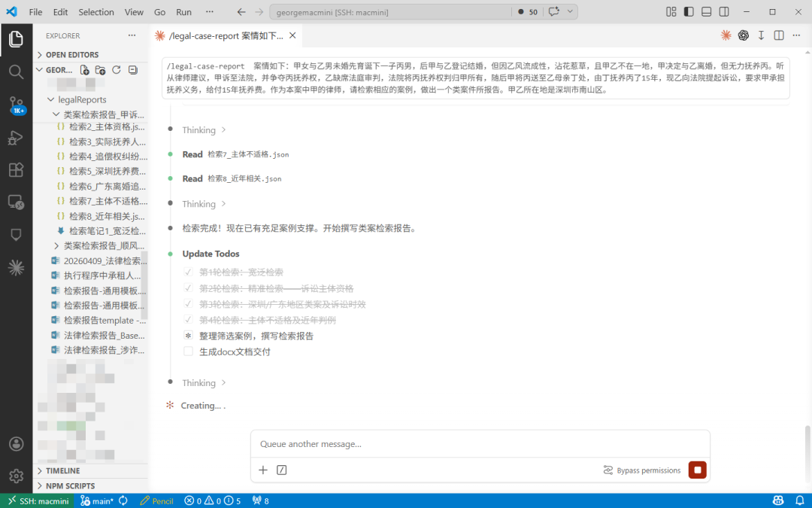Open the Claude Code view in activity bar
This screenshot has width=812, height=508.
(16, 267)
